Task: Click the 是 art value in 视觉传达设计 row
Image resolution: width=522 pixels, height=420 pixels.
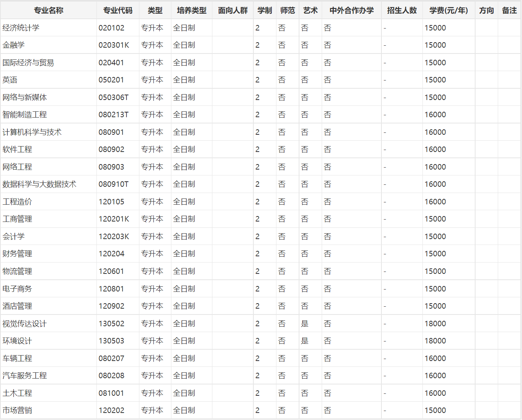Action: point(305,324)
